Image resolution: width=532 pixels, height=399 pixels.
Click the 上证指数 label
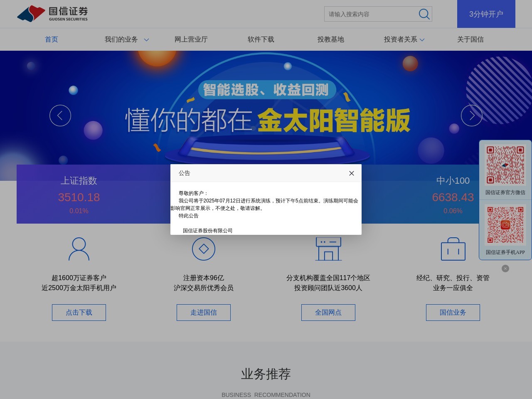[79, 181]
